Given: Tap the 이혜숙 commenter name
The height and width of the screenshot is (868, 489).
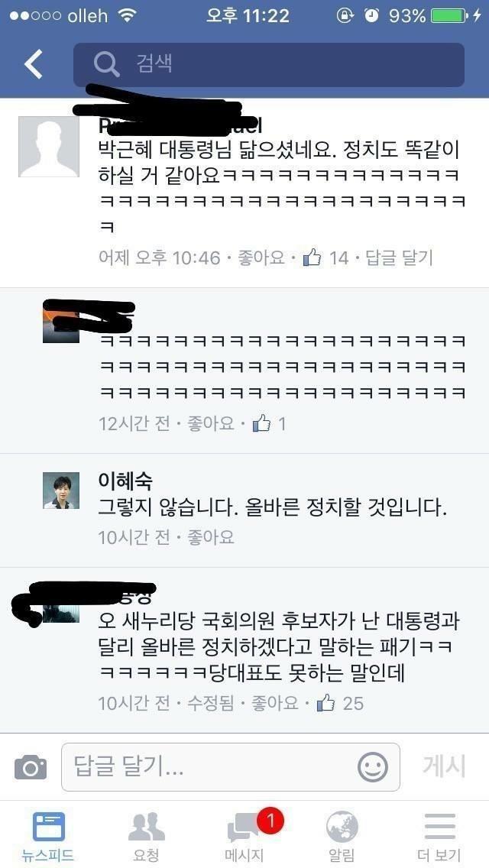Looking at the screenshot, I should point(125,481).
